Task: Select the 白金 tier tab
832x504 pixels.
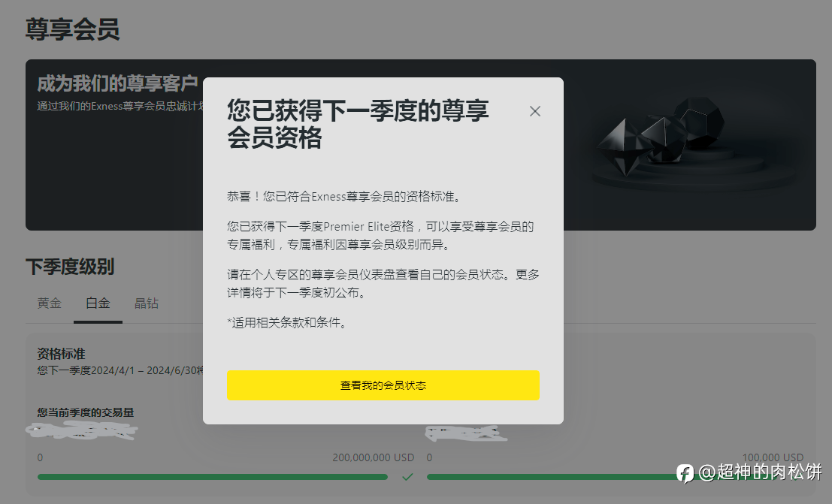Action: coord(98,303)
